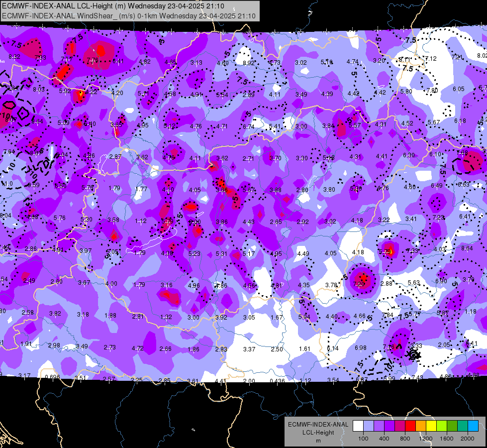487x448 pixels.
Task: Click the legend's ECMWF-INDEX-ANAL label
Action: click(318, 425)
